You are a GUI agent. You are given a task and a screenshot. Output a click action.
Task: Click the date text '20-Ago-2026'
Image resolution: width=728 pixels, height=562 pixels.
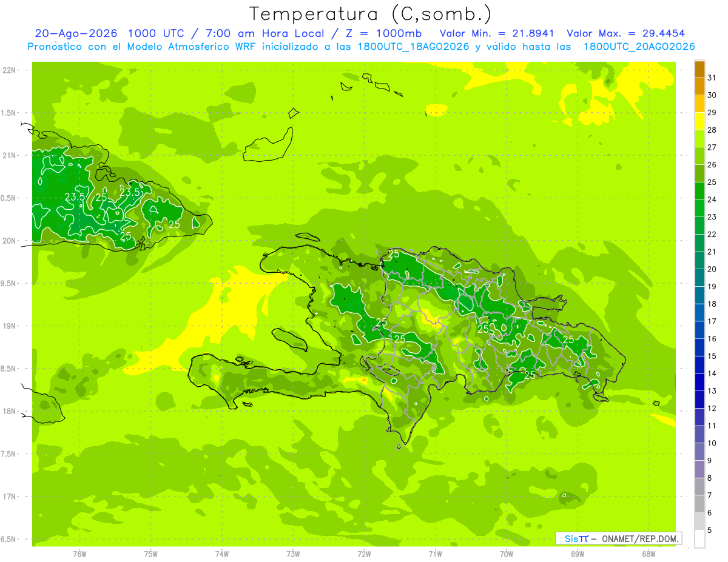[76, 33]
